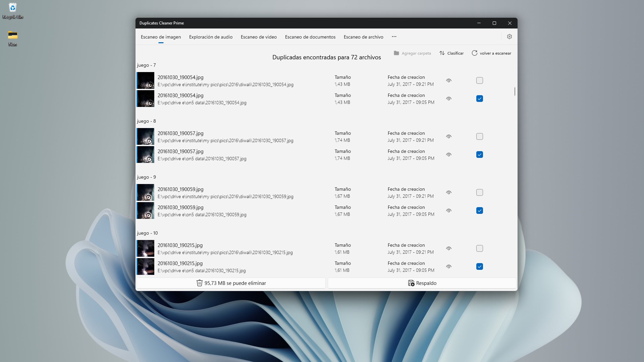The height and width of the screenshot is (362, 644).
Task: Switch to Escaneo de imagen tab
Action: pyautogui.click(x=161, y=37)
